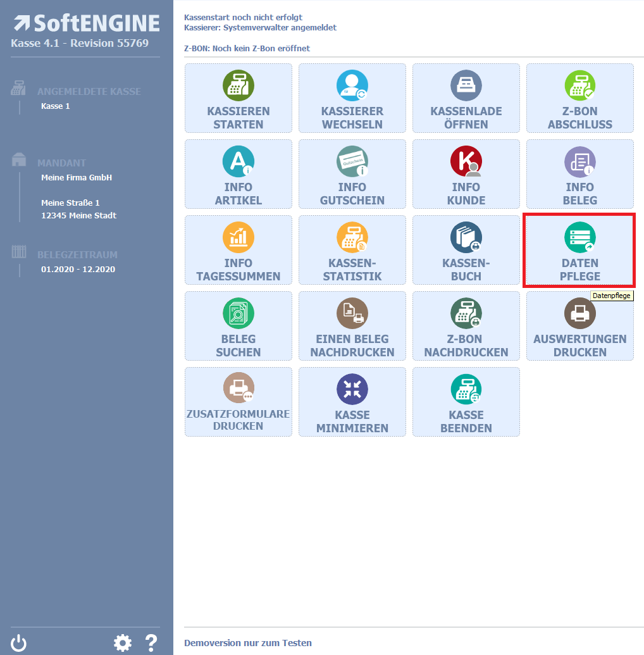Open the Kassenbuch cash book
The height and width of the screenshot is (655, 644).
(466, 250)
